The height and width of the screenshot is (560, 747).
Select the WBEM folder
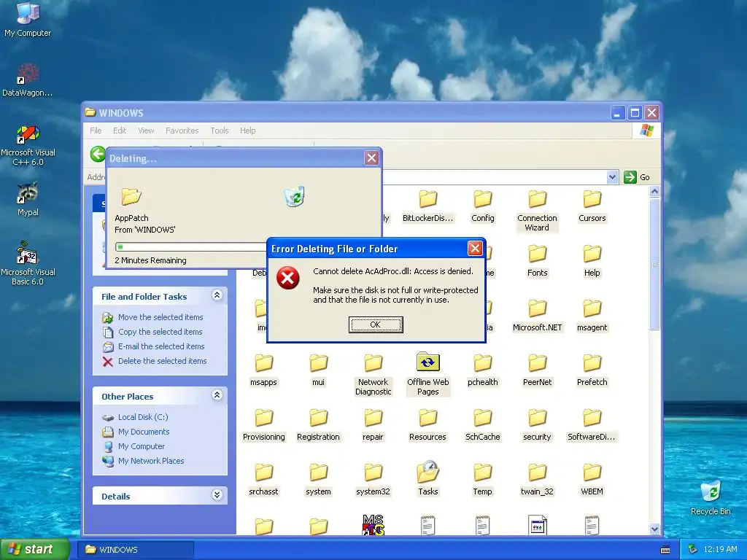click(592, 480)
